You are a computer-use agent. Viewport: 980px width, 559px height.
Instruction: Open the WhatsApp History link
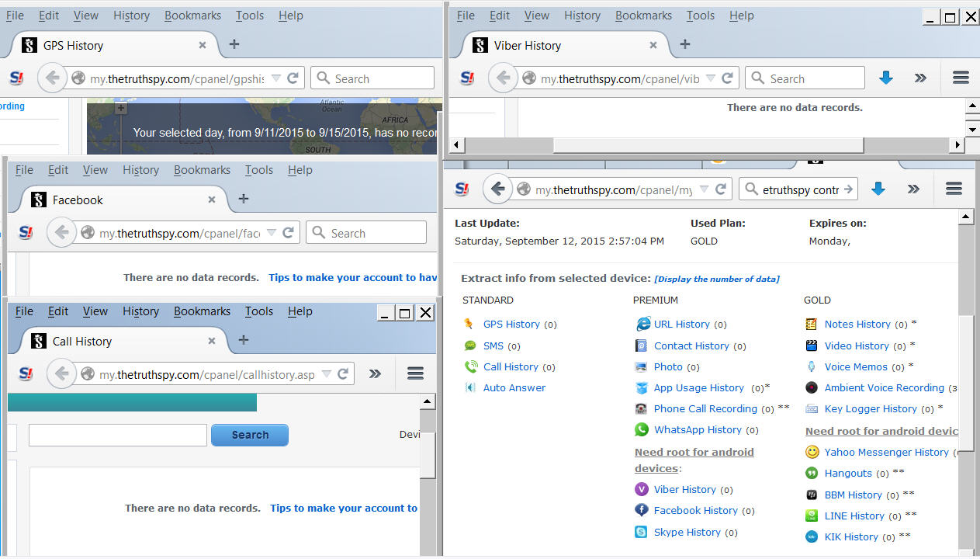pyautogui.click(x=698, y=429)
